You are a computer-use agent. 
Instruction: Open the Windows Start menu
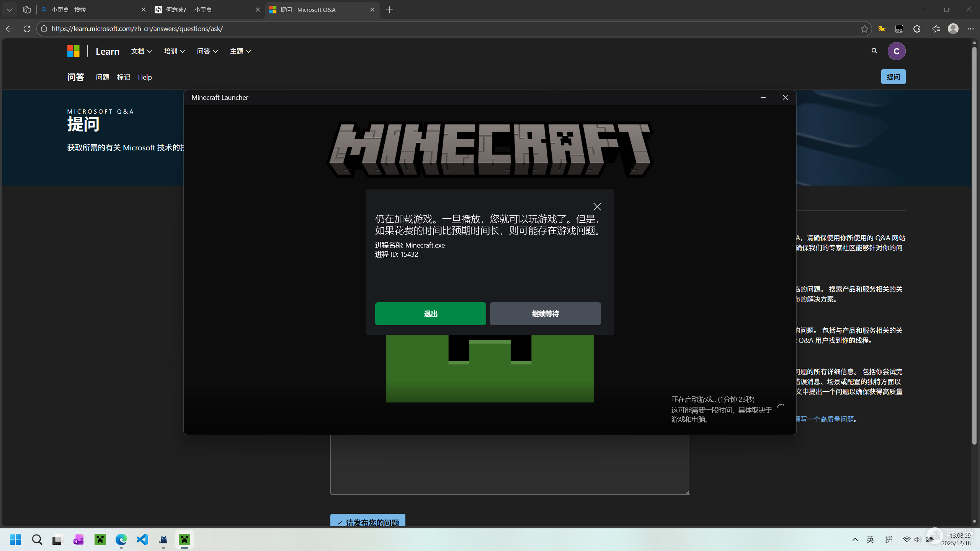[x=15, y=540]
